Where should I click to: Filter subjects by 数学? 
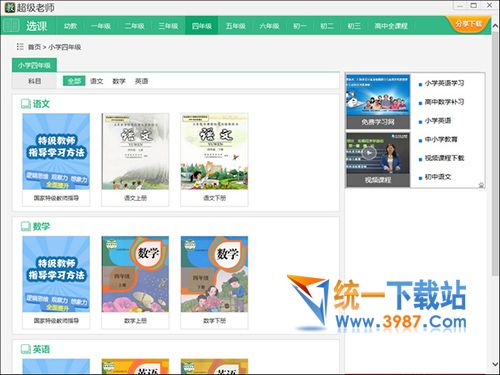tap(119, 81)
